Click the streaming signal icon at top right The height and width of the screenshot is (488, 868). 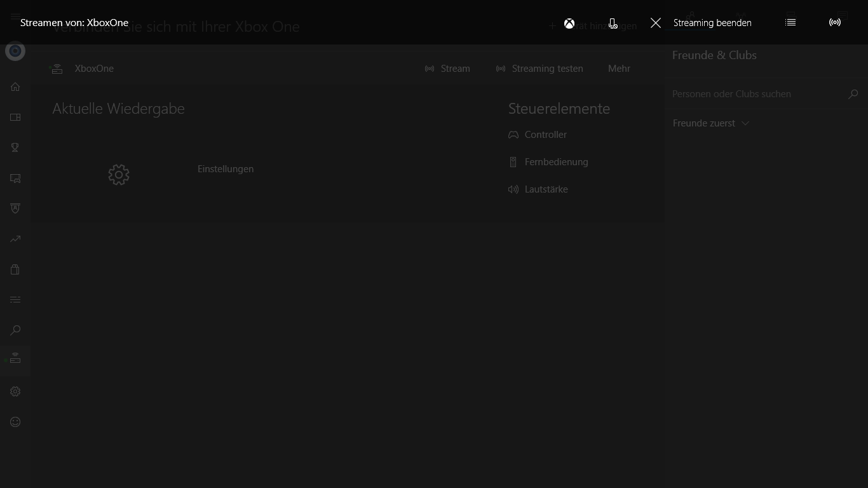[835, 22]
